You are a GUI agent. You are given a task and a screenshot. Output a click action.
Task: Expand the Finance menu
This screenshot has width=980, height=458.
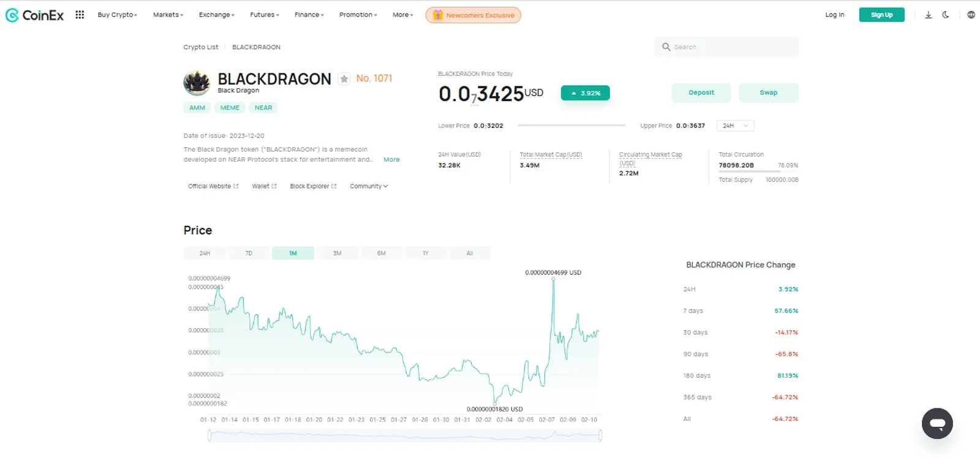click(309, 15)
